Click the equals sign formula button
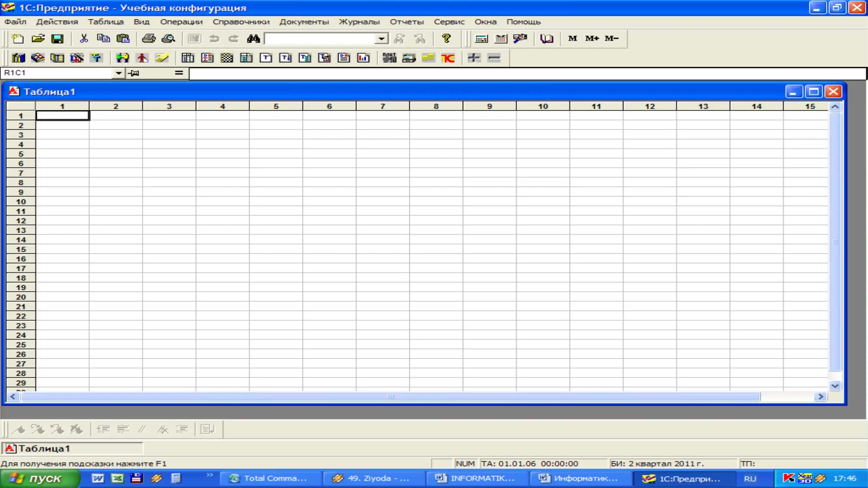This screenshot has height=488, width=868. click(179, 73)
